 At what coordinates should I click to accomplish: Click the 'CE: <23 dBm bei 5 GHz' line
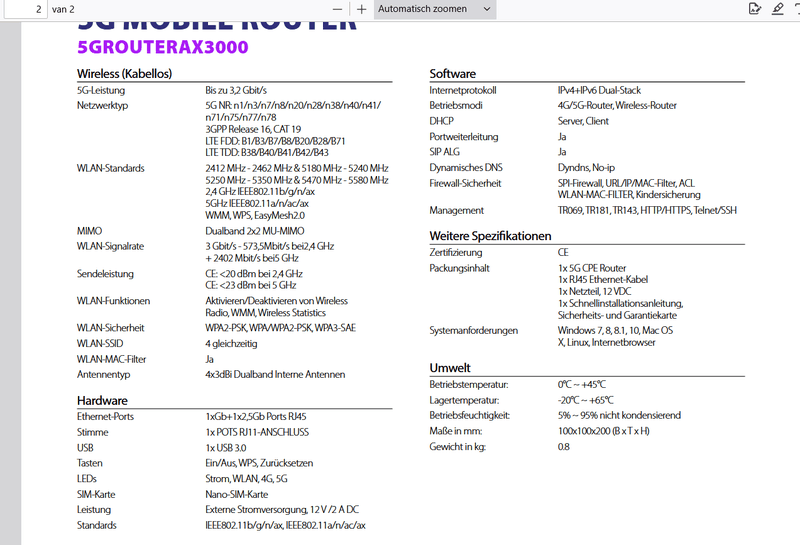click(x=251, y=285)
